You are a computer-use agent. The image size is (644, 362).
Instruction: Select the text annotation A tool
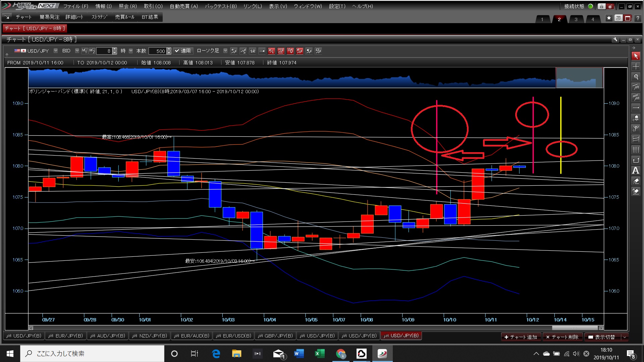click(636, 171)
